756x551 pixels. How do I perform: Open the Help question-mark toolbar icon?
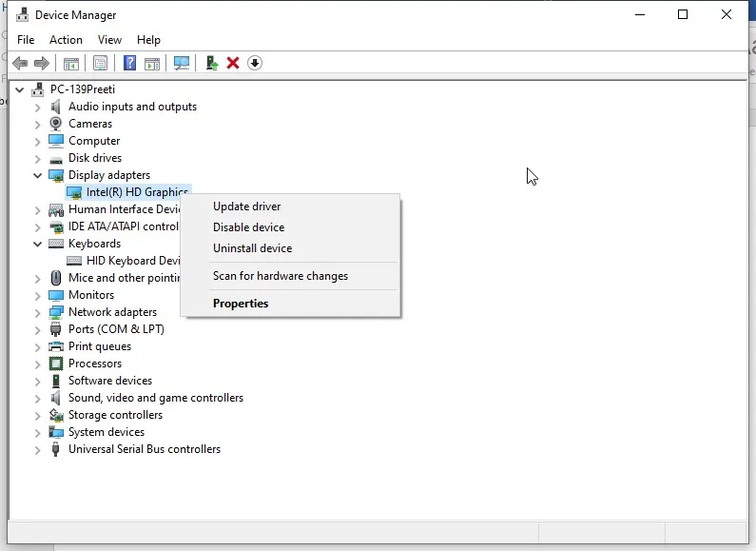pyautogui.click(x=129, y=63)
